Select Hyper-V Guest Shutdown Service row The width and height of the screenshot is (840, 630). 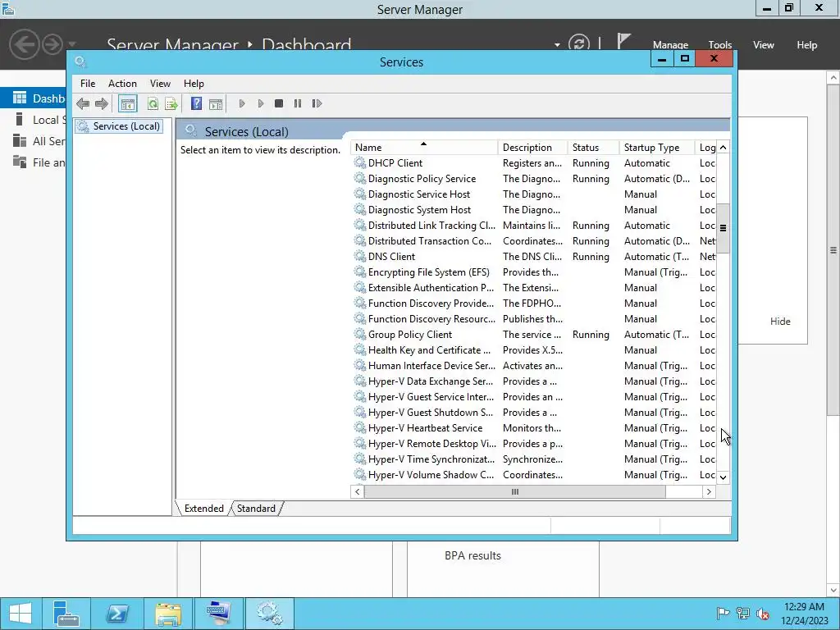[x=533, y=413]
